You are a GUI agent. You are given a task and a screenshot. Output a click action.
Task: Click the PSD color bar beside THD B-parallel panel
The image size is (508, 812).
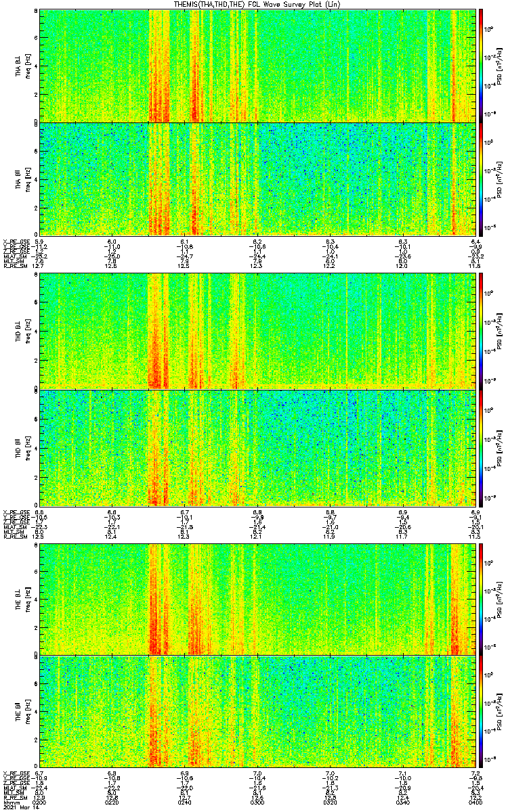pyautogui.click(x=482, y=448)
